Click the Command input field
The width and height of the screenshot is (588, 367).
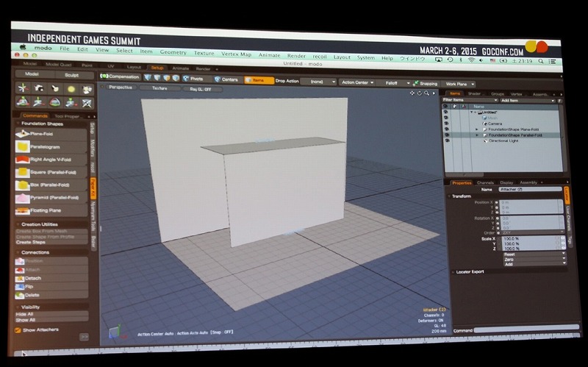pos(526,329)
